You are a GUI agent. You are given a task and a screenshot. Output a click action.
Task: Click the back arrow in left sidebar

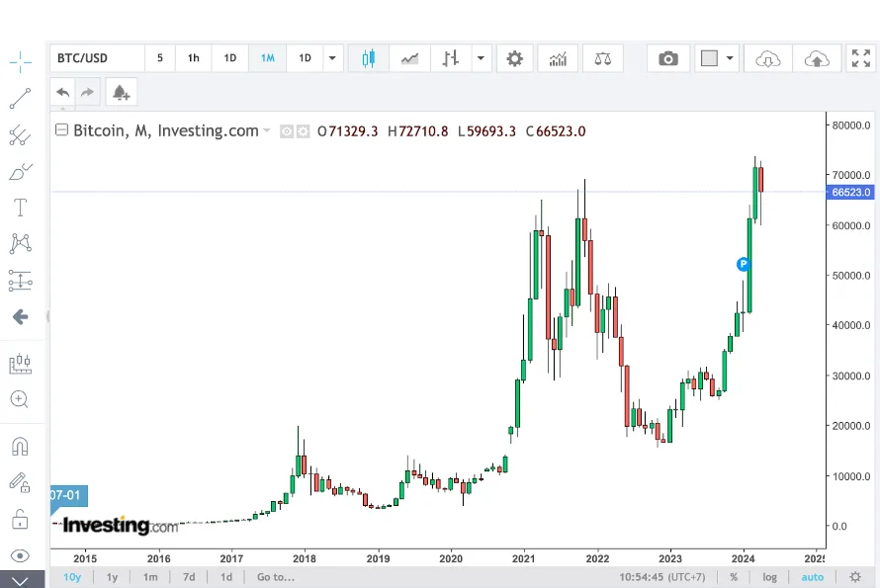(x=20, y=317)
